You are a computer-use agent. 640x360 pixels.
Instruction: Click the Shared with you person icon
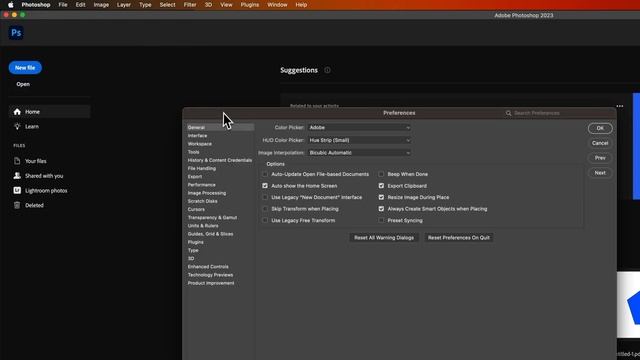tap(17, 176)
